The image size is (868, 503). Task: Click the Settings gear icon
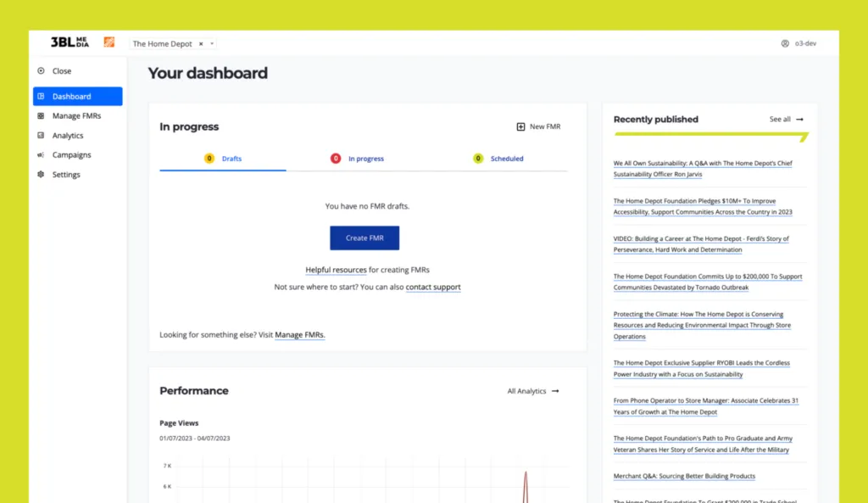click(x=41, y=175)
